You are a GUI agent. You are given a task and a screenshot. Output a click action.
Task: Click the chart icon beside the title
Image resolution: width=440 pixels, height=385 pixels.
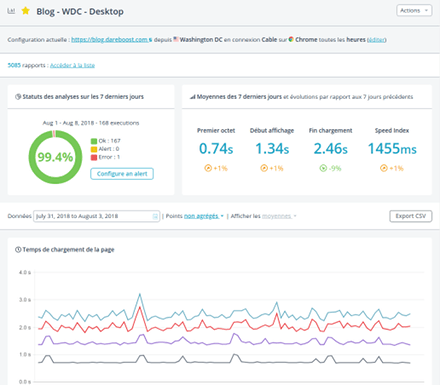pos(11,11)
